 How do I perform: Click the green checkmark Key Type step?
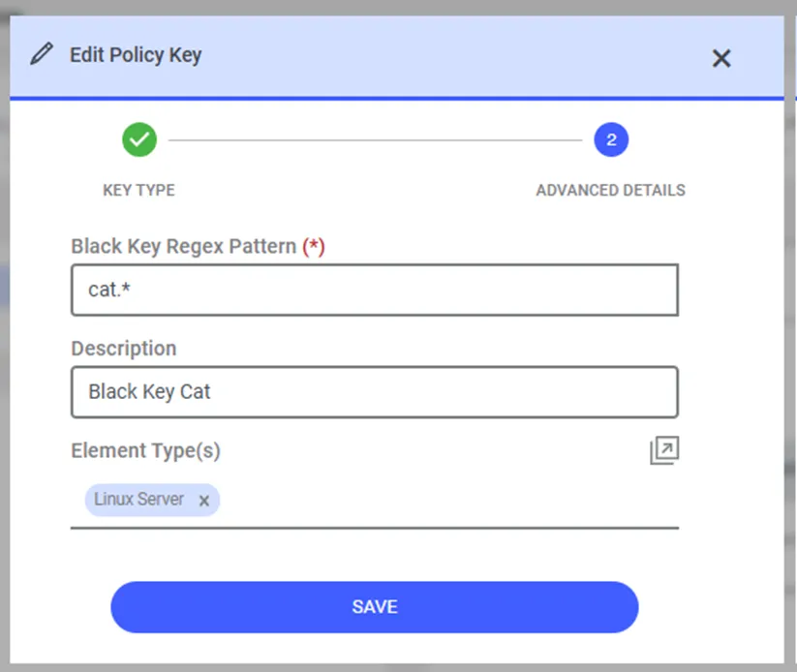(x=139, y=139)
